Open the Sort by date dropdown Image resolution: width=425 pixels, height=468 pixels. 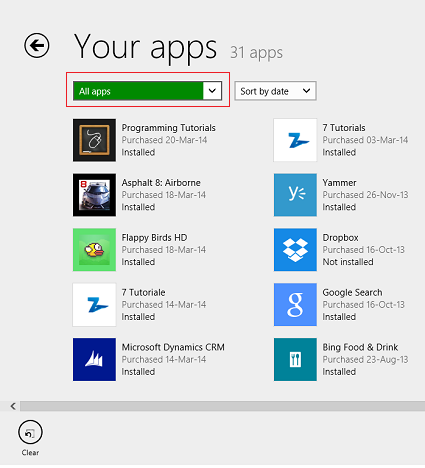coord(275,91)
